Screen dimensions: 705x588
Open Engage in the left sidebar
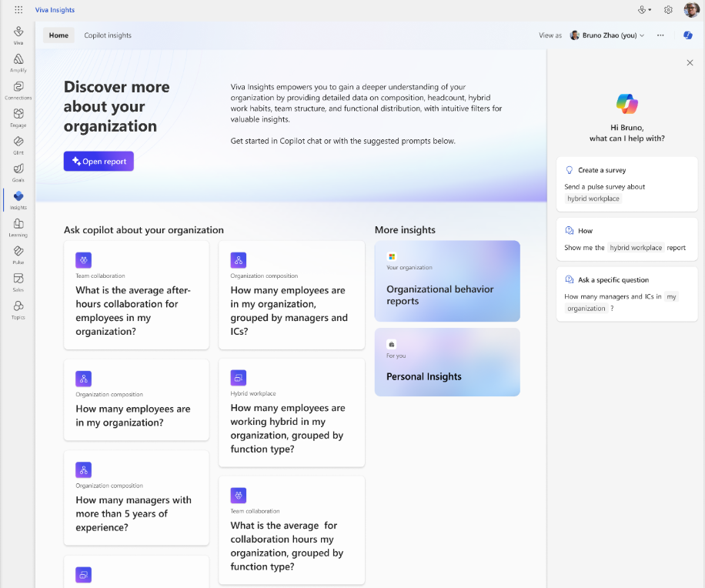(x=18, y=118)
